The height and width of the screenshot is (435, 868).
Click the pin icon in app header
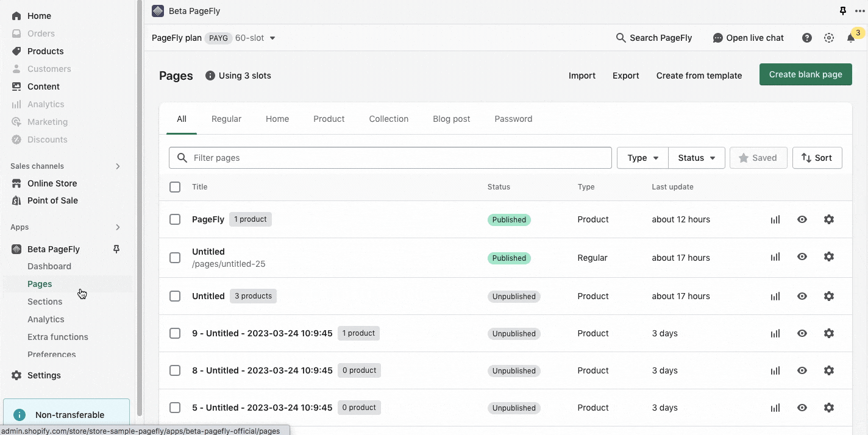tap(843, 11)
